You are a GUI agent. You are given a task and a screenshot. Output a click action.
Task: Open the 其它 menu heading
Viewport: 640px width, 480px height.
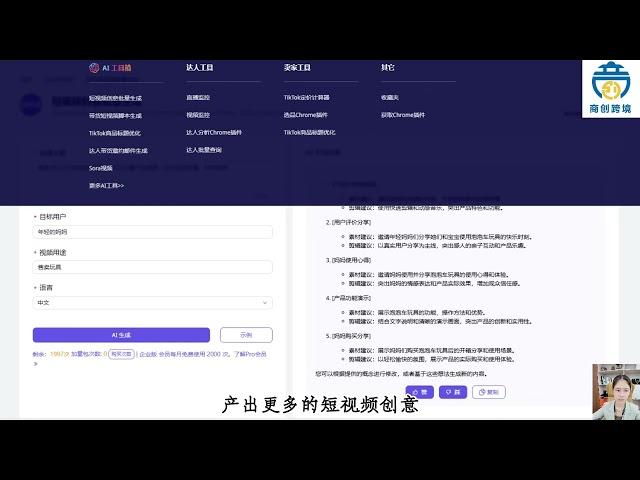tap(388, 67)
